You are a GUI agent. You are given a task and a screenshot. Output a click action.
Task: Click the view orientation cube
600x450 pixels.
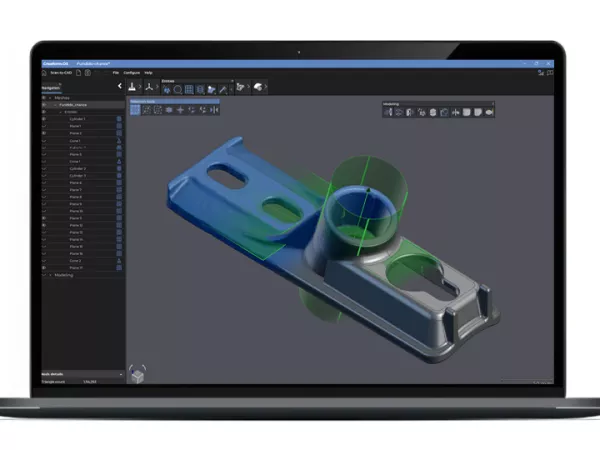pos(136,372)
